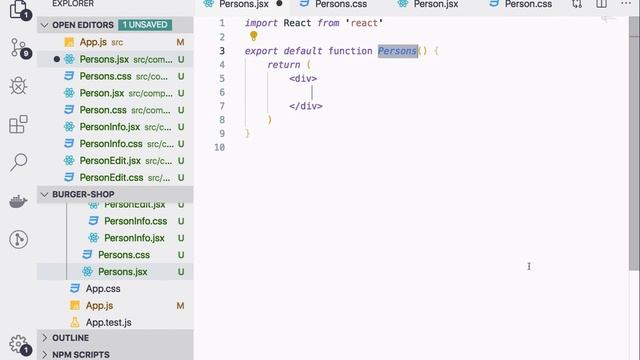Open PersonEdit.css in Open Editors list
The width and height of the screenshot is (640, 360).
(115, 178)
